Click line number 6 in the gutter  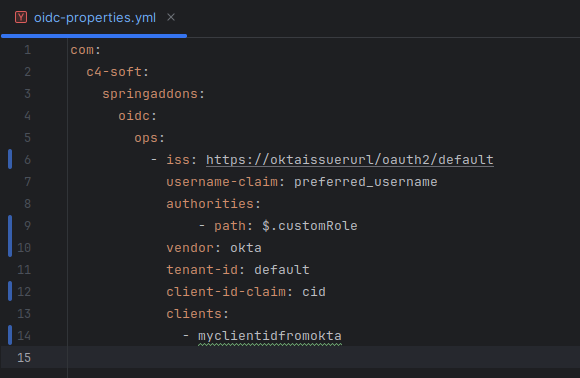click(27, 159)
